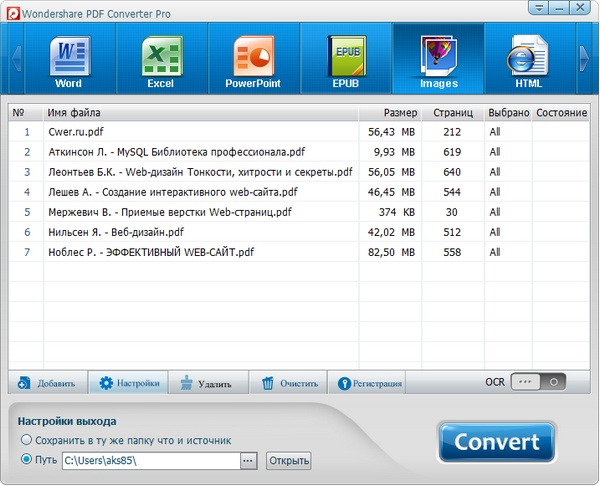Click the Открыть button
The image size is (600, 486).
(x=289, y=461)
